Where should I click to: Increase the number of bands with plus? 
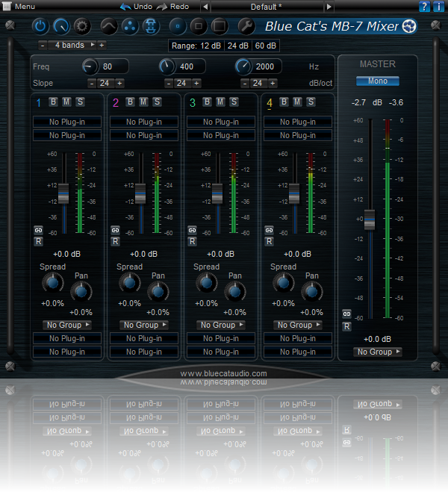click(102, 46)
